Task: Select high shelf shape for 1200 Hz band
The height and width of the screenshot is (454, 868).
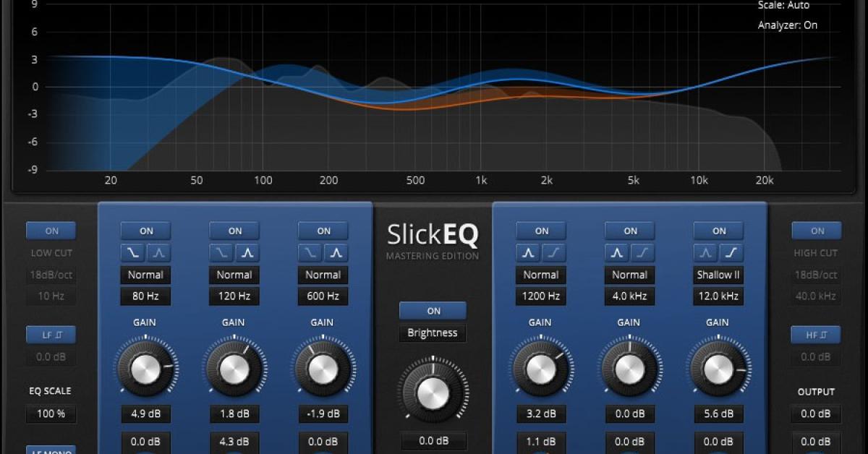Action: pyautogui.click(x=555, y=253)
